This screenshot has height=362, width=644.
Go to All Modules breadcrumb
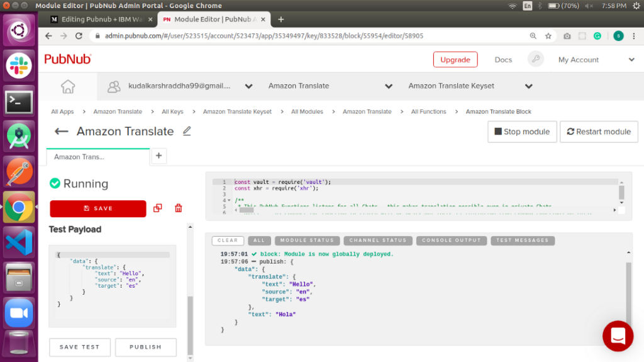pos(307,111)
